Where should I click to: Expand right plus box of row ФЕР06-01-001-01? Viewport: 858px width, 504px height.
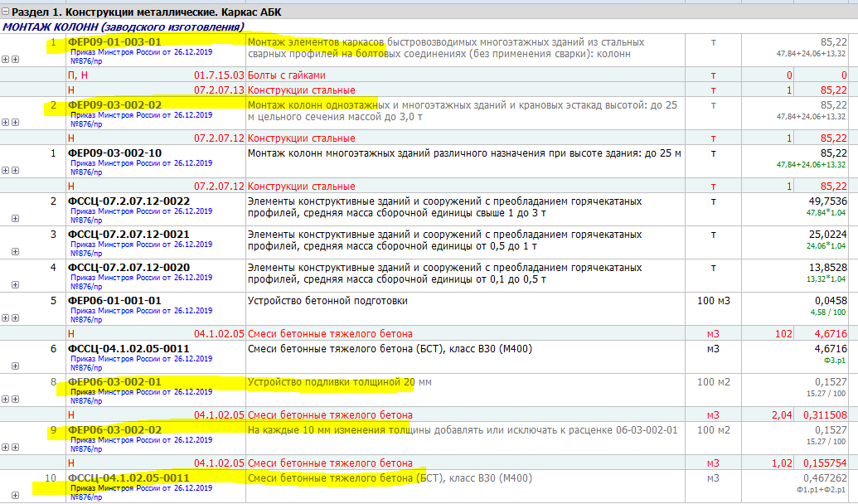[15, 318]
